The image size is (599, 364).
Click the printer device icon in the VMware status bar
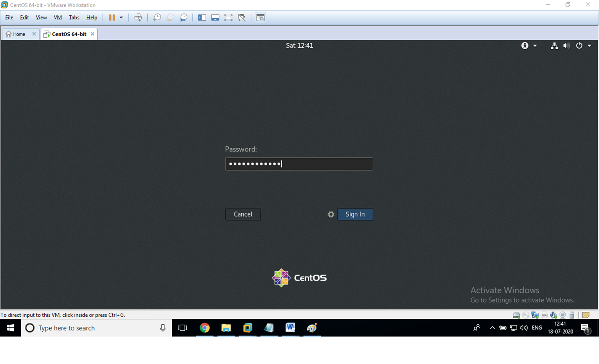544,315
